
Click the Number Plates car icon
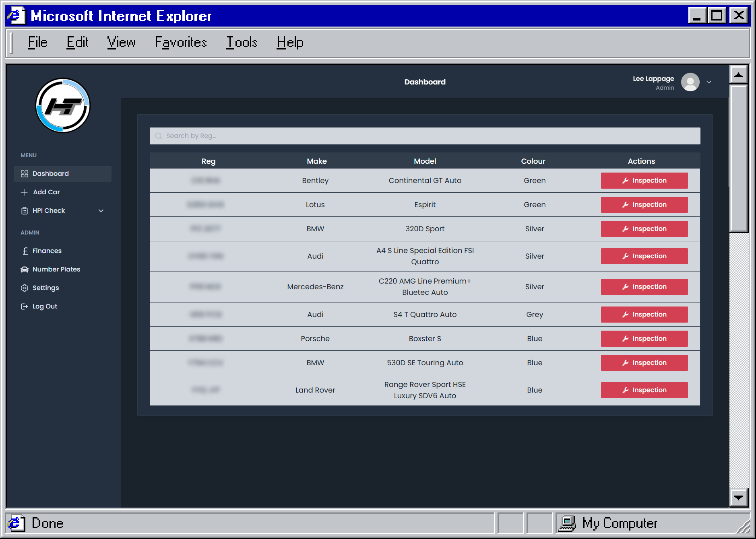[25, 269]
